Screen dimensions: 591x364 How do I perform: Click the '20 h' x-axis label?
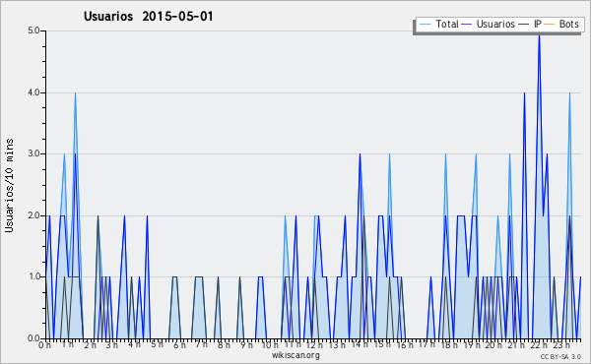(493, 345)
